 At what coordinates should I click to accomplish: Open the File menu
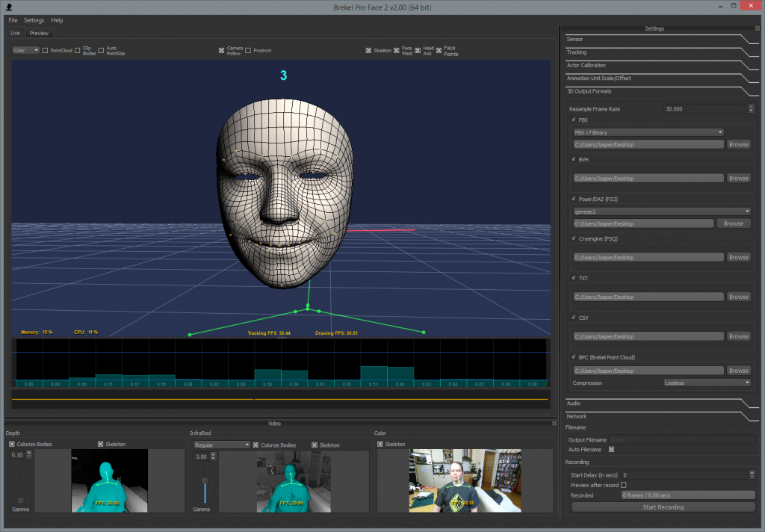pyautogui.click(x=13, y=20)
